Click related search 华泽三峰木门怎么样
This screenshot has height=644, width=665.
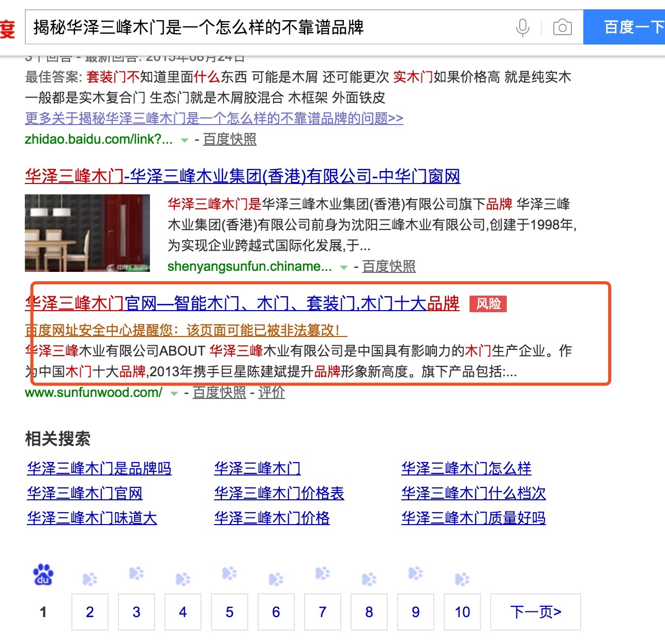coord(466,469)
